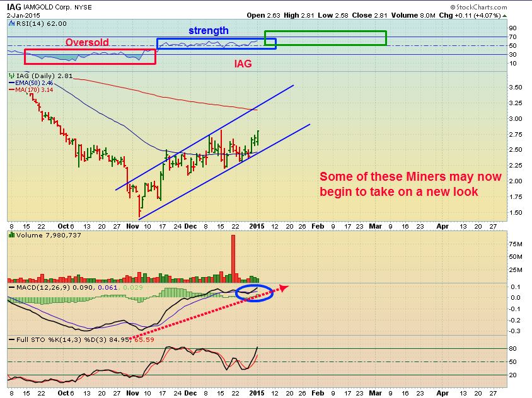Viewport: 532px width, 398px height.
Task: Click the 0.061 MACD signal value
Action: (x=108, y=288)
